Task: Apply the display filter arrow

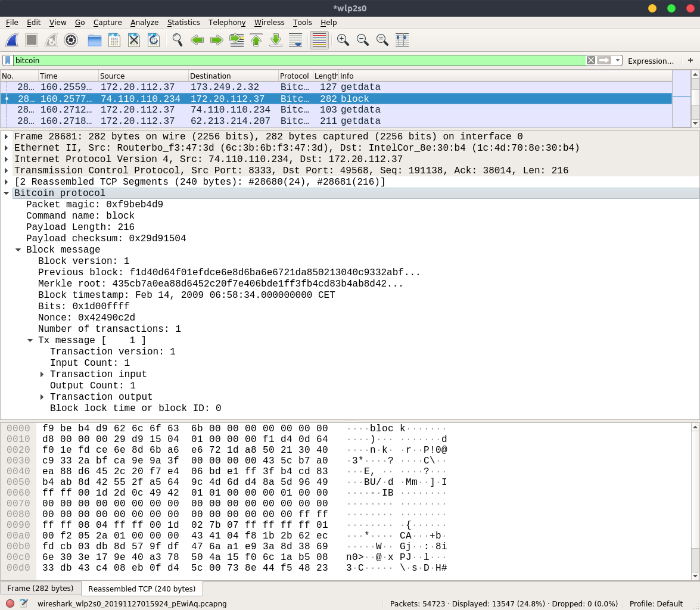Action: click(x=604, y=60)
